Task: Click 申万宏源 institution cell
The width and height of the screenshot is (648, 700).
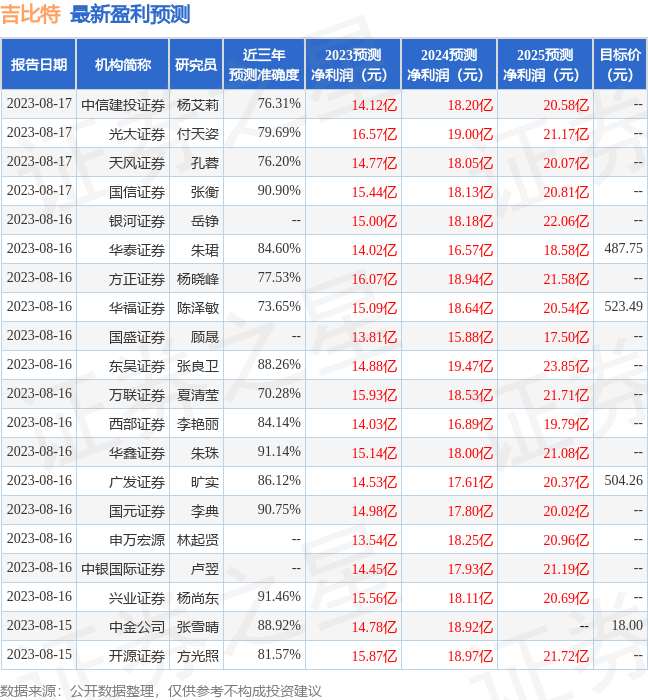Action: (137, 541)
